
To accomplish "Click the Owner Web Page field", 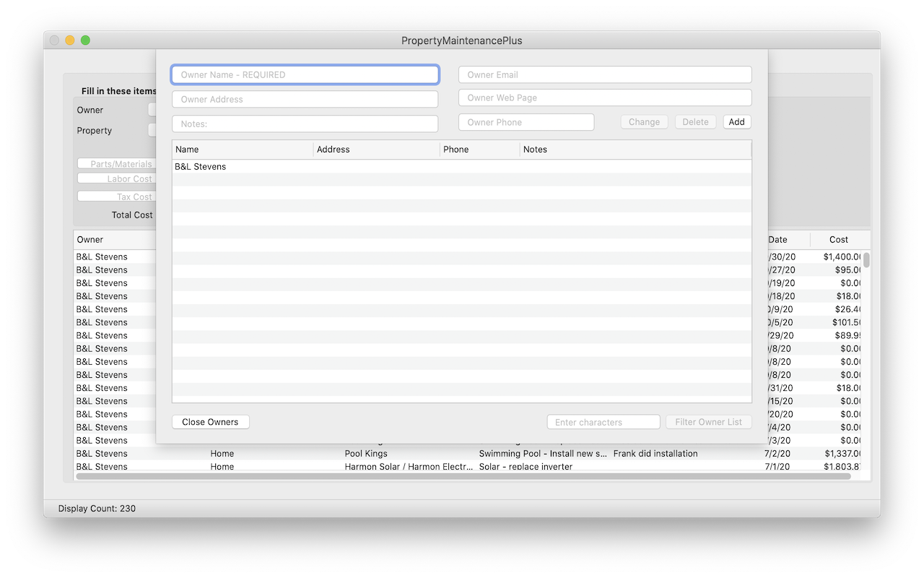I will coord(605,98).
